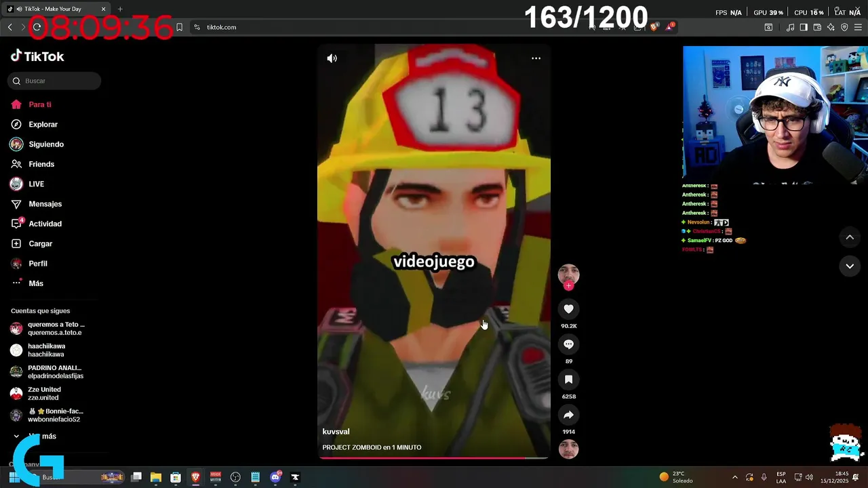Show hidden system tray icons

[735, 477]
